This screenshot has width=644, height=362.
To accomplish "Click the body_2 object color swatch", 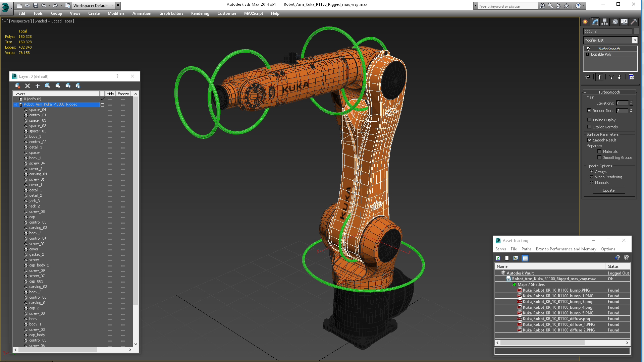I will [x=636, y=31].
